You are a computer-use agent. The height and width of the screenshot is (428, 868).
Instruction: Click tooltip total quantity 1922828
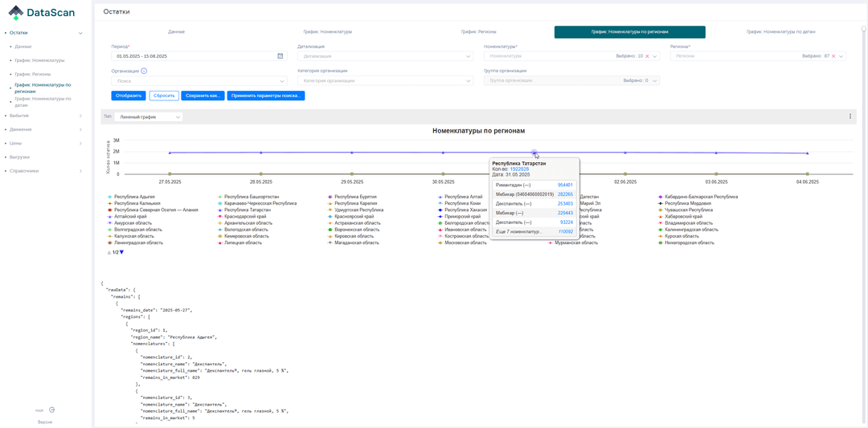[x=519, y=169]
